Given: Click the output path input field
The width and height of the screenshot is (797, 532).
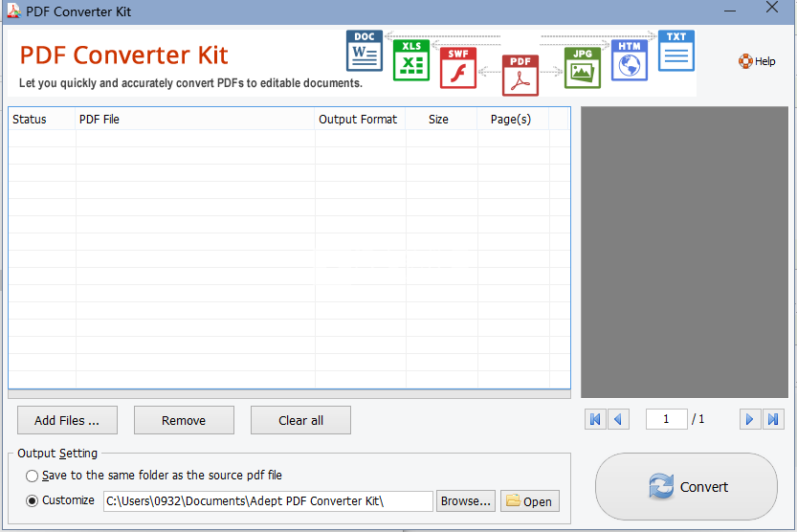Looking at the screenshot, I should [268, 501].
